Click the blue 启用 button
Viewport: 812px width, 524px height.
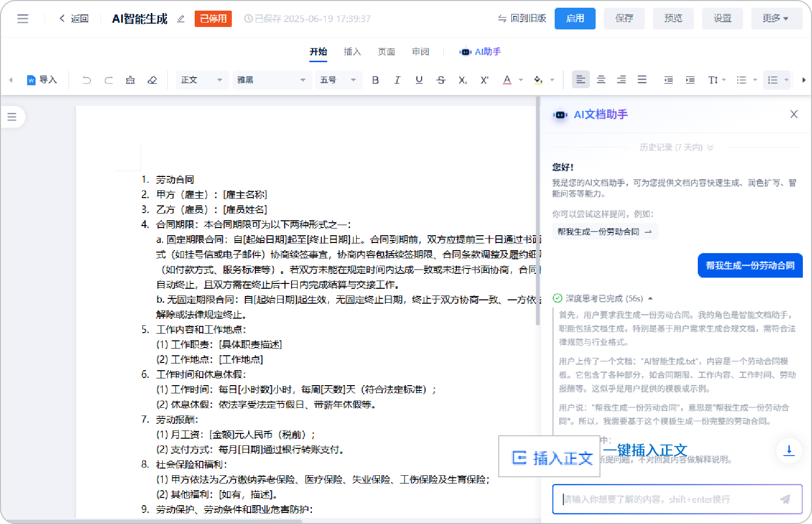(574, 18)
